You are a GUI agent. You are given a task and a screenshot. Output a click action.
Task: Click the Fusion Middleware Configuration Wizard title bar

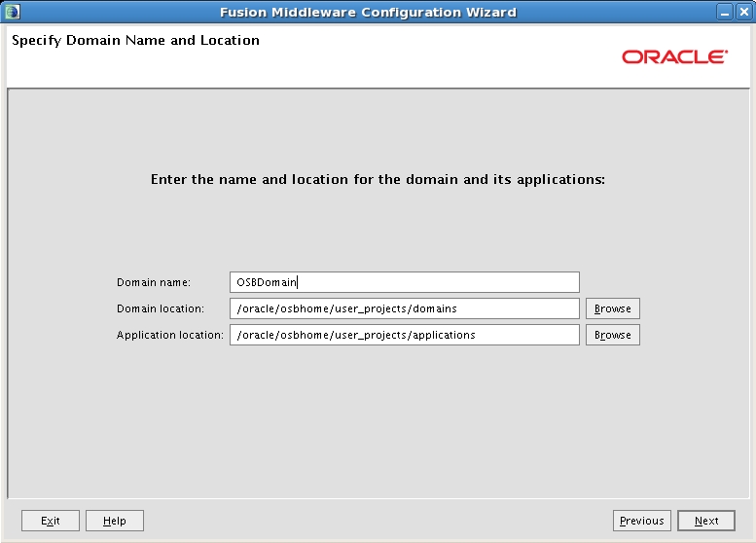368,12
